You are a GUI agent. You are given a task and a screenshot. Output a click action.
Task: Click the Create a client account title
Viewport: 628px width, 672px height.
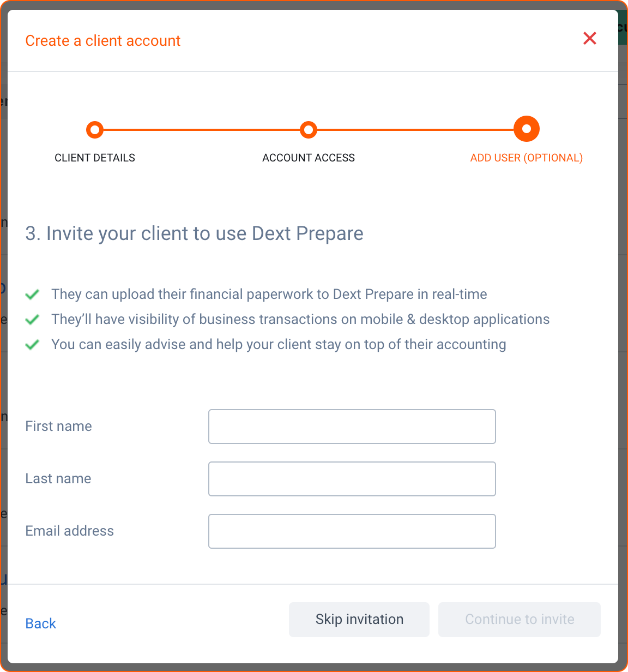pos(103,41)
